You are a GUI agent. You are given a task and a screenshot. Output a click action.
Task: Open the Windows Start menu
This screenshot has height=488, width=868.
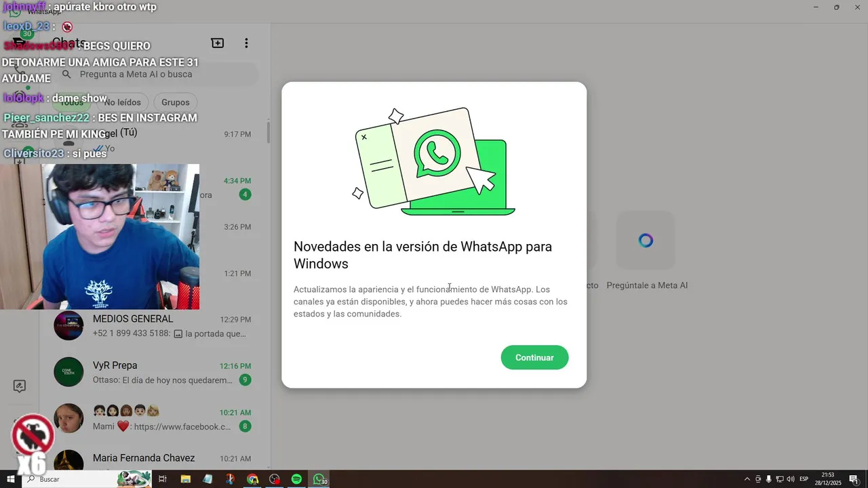[x=11, y=479]
